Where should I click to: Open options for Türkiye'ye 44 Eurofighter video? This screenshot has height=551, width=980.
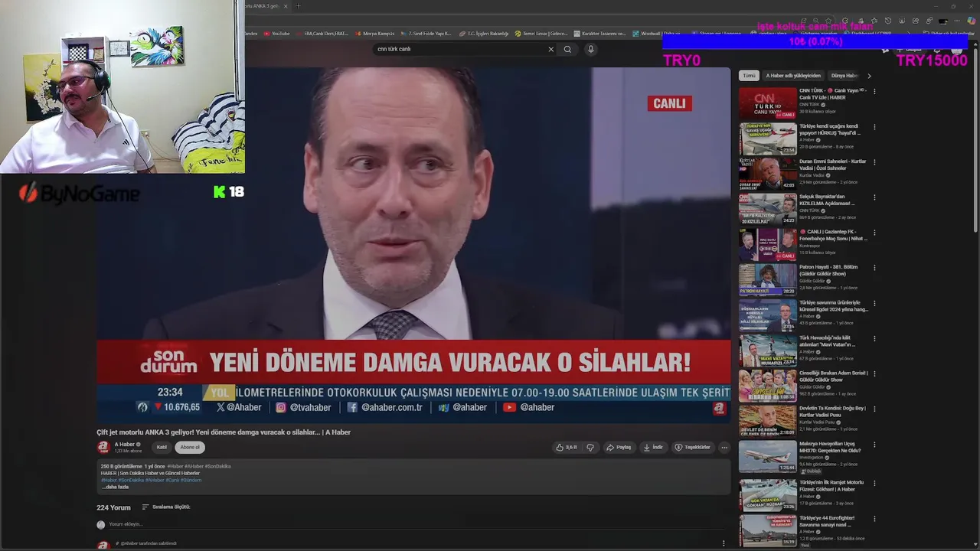[x=874, y=518]
